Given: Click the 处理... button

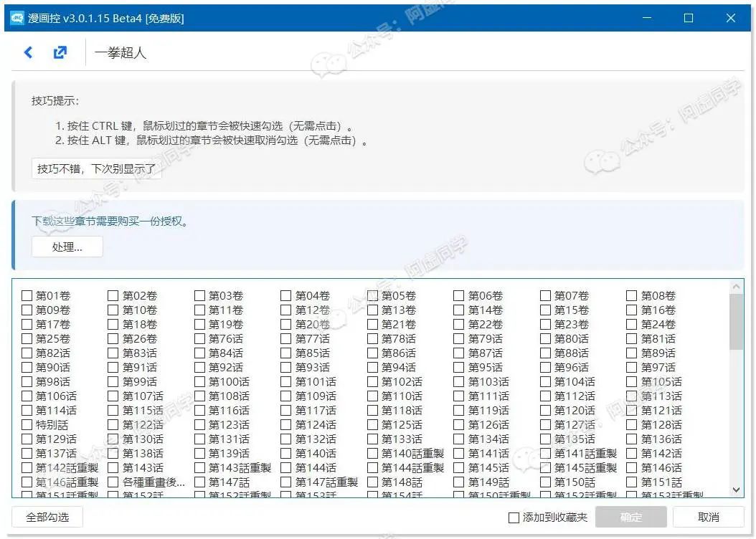Looking at the screenshot, I should pos(67,247).
